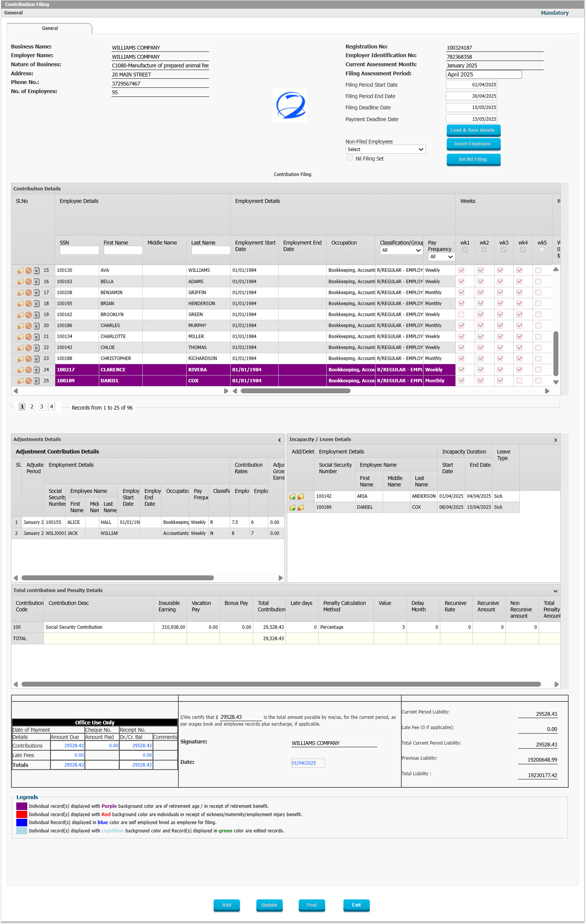The width and height of the screenshot is (586, 924).
Task: Click orange block icon for BRIAN HENDERSON row
Action: click(x=28, y=304)
